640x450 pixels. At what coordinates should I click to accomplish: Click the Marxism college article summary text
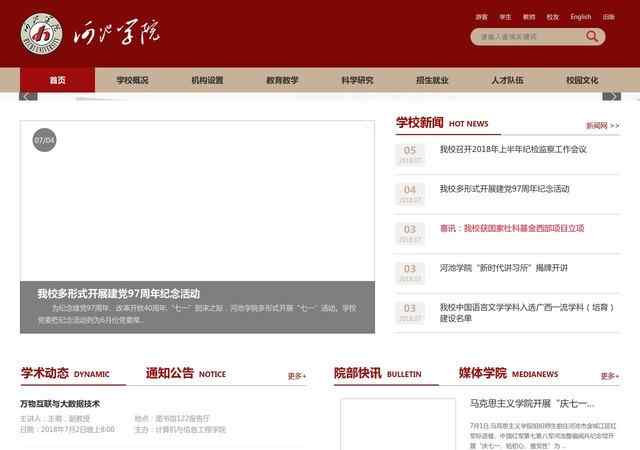pos(543,436)
